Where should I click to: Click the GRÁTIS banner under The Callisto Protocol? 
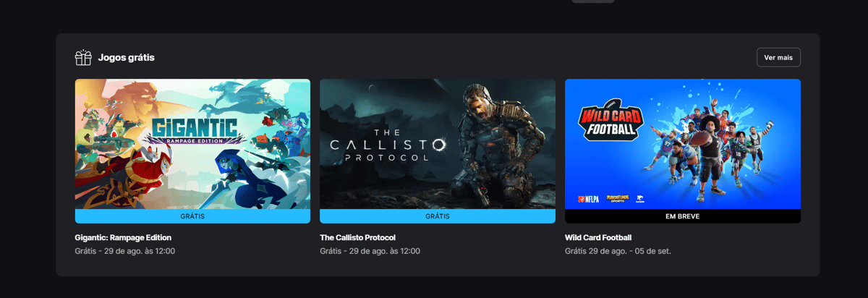click(x=438, y=216)
